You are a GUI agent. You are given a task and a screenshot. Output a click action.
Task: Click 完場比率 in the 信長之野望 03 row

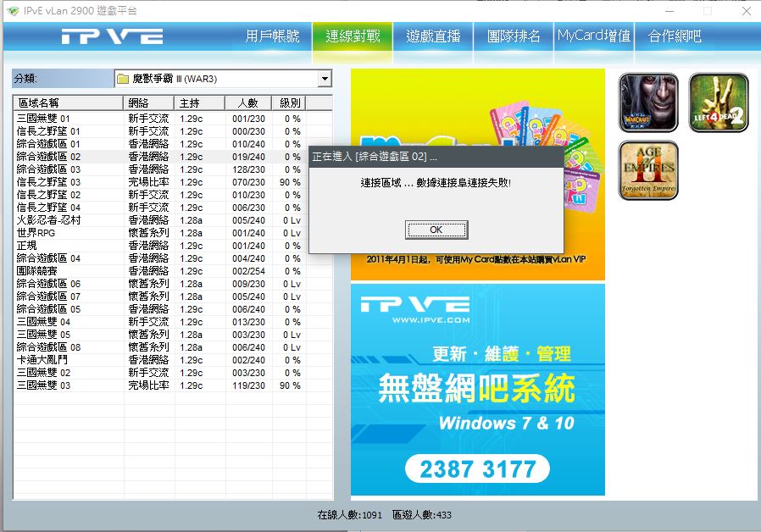click(148, 182)
